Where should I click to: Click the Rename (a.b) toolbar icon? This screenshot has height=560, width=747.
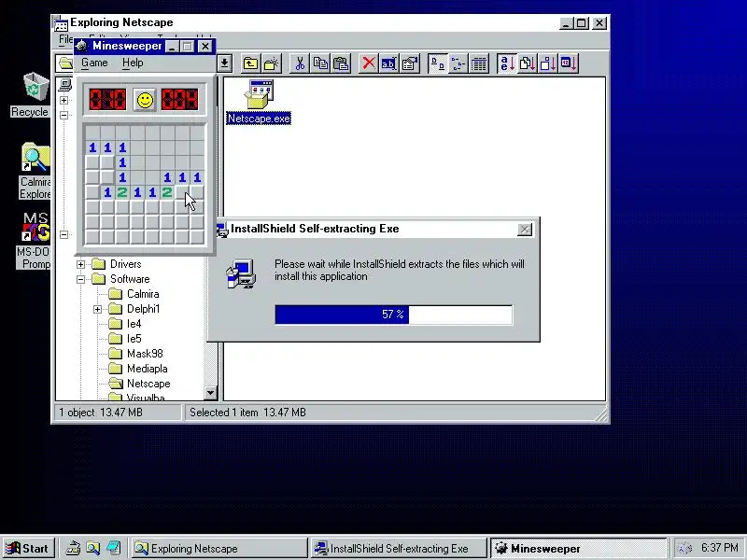(x=388, y=63)
